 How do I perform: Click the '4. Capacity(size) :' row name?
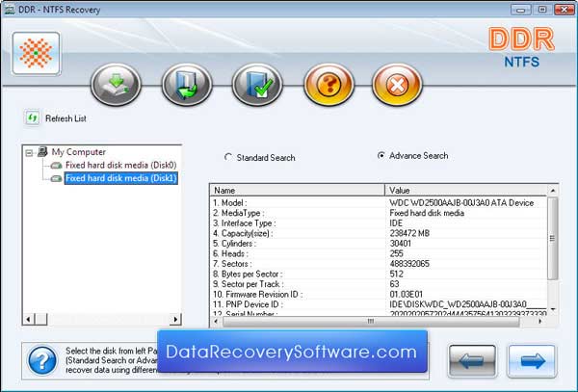click(243, 233)
